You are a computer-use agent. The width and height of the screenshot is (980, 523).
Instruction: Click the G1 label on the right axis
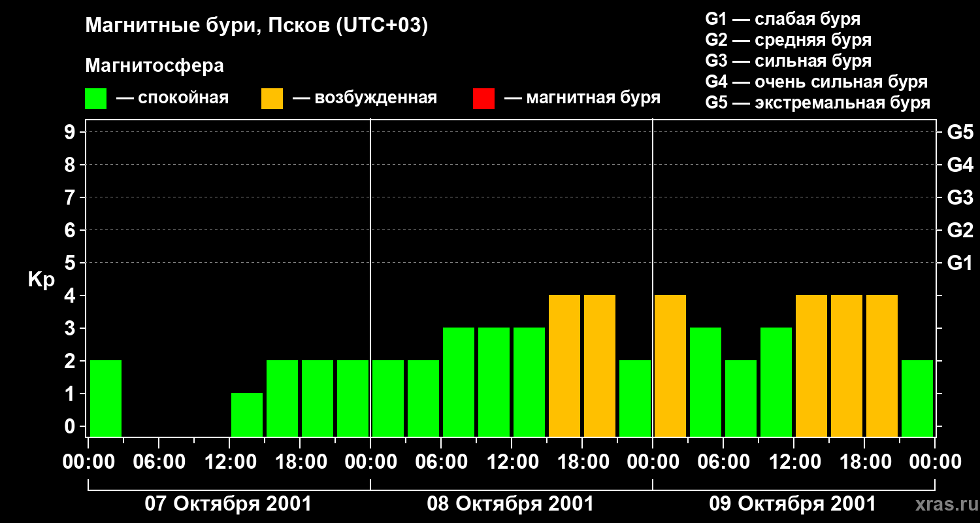[x=960, y=263]
